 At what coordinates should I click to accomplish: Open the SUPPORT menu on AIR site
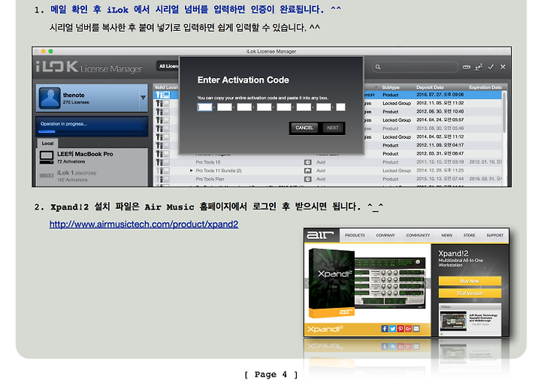pyautogui.click(x=494, y=235)
